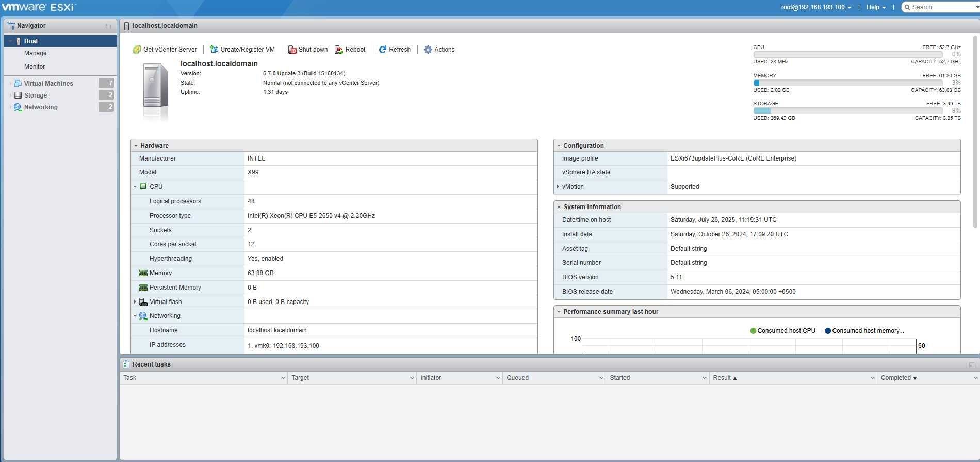
Task: Select Monitor under Host
Action: [35, 67]
